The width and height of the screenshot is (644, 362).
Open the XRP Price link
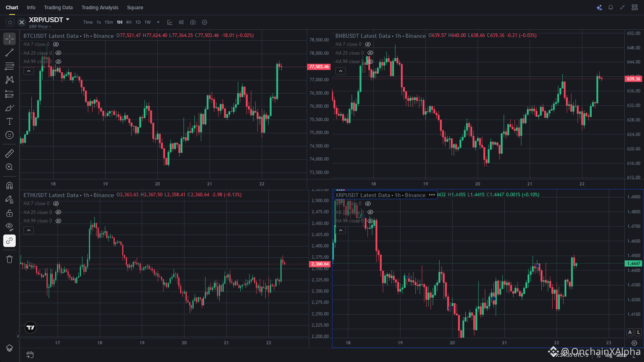tap(40, 27)
